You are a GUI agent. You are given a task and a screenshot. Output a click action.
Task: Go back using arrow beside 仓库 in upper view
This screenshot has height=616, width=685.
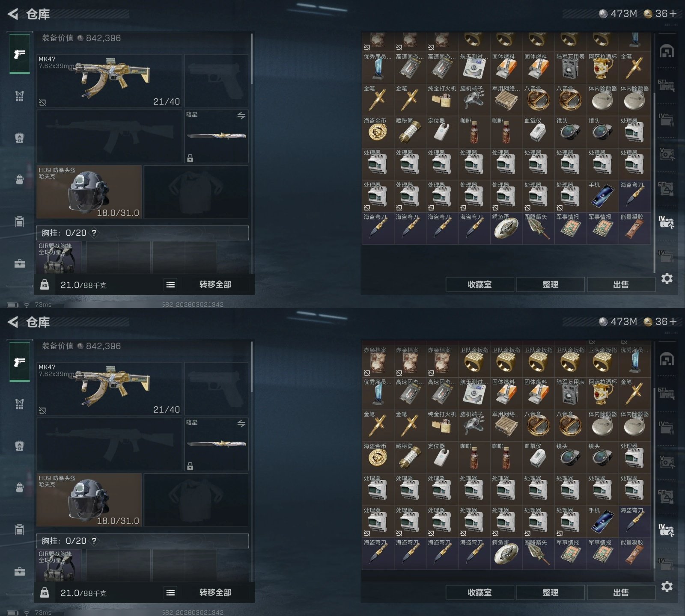(x=13, y=14)
